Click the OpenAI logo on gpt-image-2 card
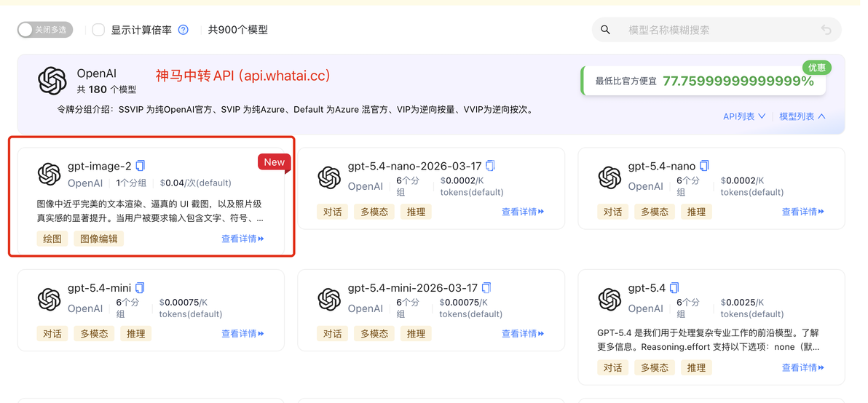This screenshot has width=868, height=403. [x=50, y=174]
